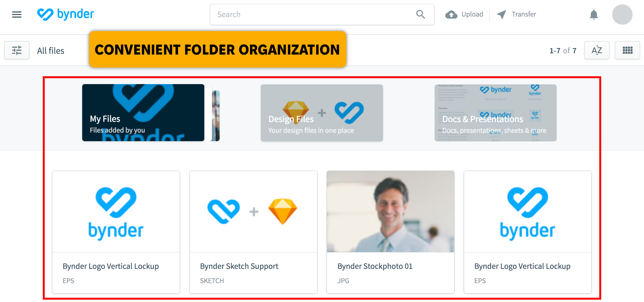Viewport: 644px width, 302px height.
Task: Open the user profile avatar
Action: click(x=622, y=15)
